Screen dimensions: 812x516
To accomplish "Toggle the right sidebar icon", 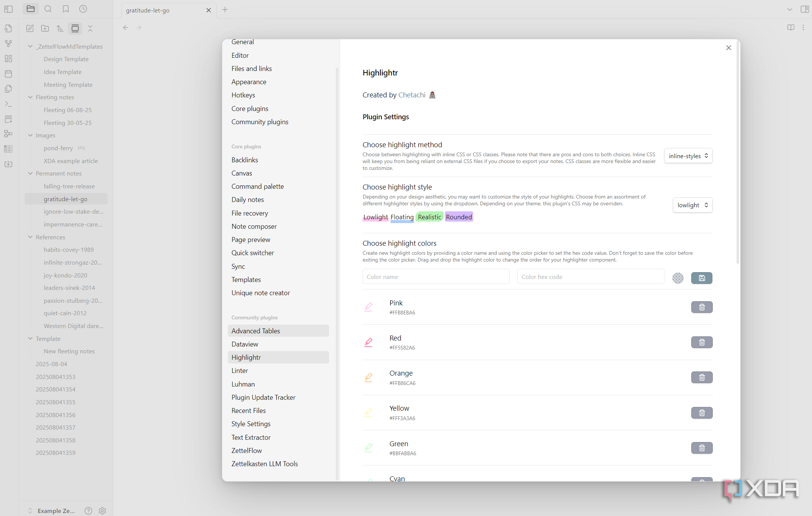I will (804, 9).
